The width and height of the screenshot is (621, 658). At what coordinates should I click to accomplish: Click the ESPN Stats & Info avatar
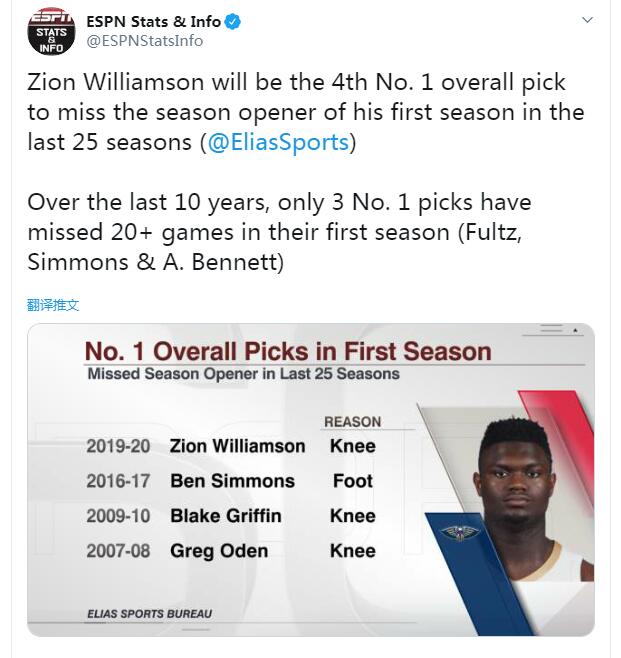pos(51,31)
